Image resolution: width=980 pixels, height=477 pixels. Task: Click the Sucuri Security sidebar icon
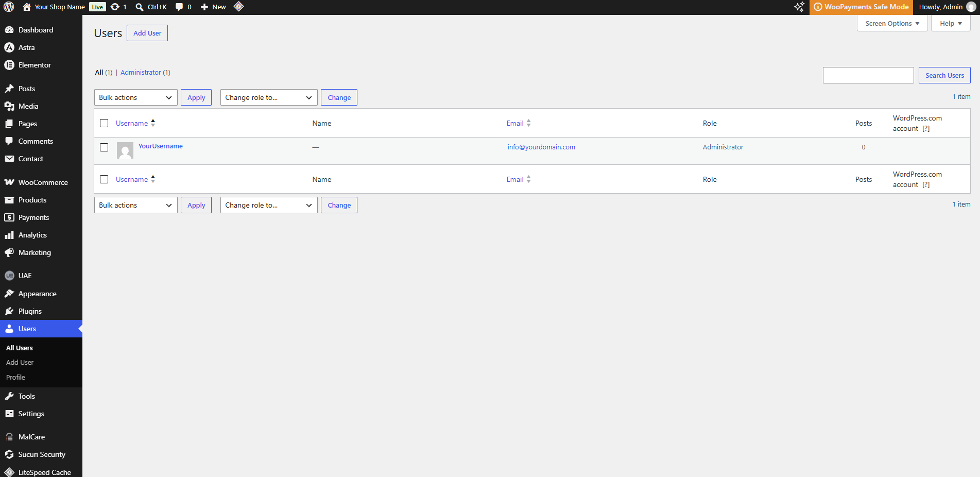(x=9, y=454)
